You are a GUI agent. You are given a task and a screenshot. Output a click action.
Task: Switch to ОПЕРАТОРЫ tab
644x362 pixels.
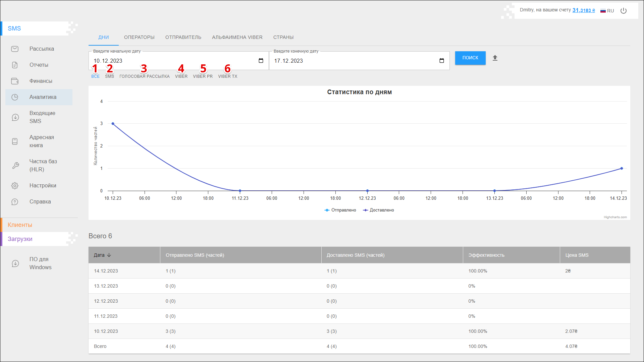tap(139, 37)
